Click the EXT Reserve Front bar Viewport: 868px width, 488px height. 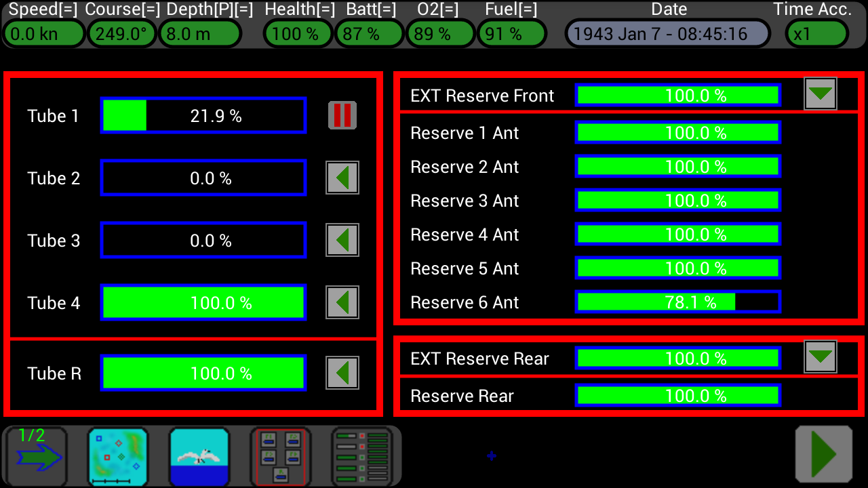pyautogui.click(x=678, y=95)
